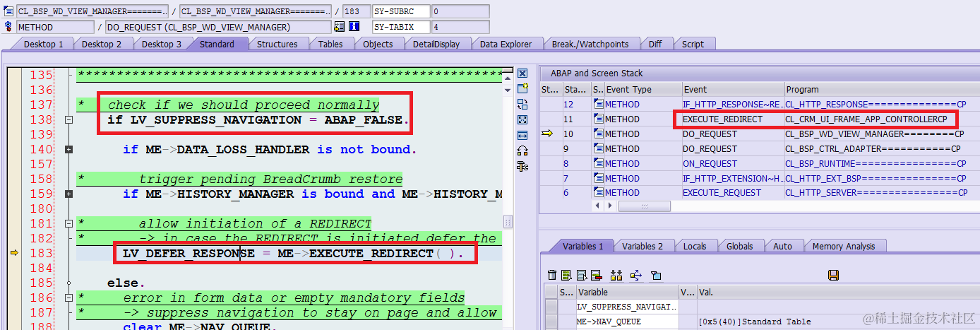Viewport: 980px width, 330px height.
Task: Select ON_REQUEST event in stack row 8
Action: (710, 163)
